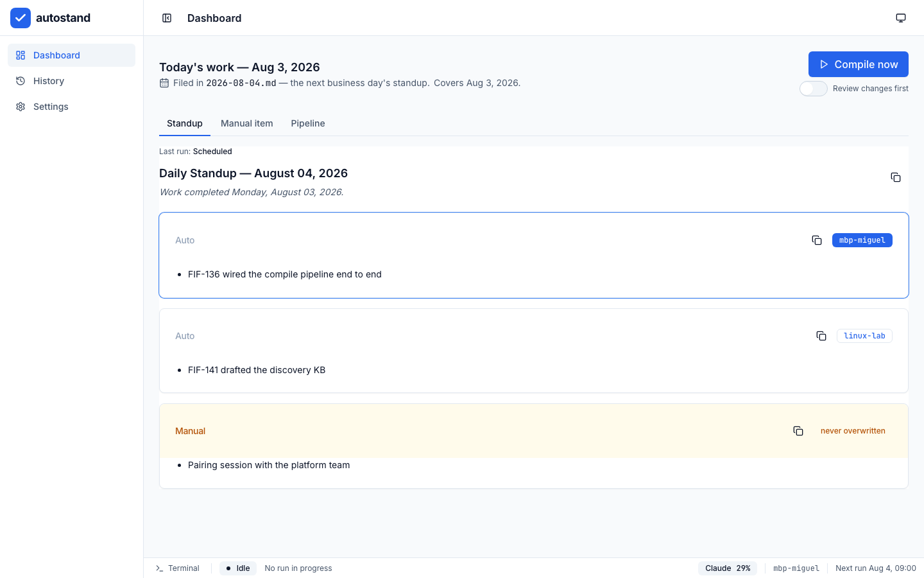Click Today's work Aug 3 heading

239,67
